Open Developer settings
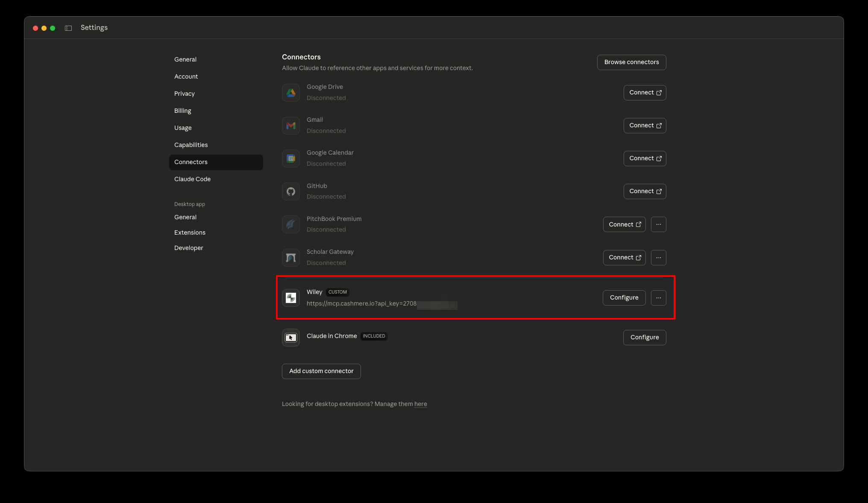 (x=216, y=248)
